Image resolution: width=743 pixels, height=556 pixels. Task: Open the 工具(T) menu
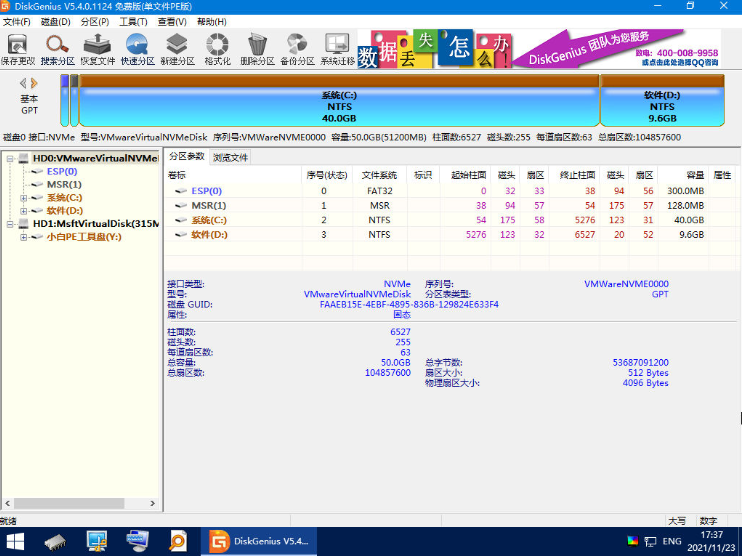click(x=132, y=21)
